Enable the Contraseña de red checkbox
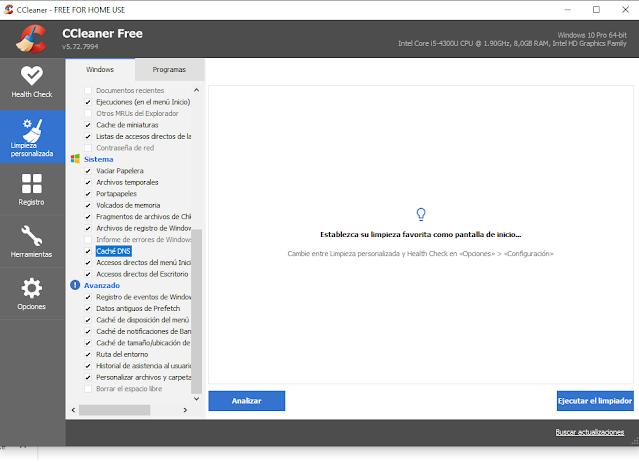 [x=88, y=147]
